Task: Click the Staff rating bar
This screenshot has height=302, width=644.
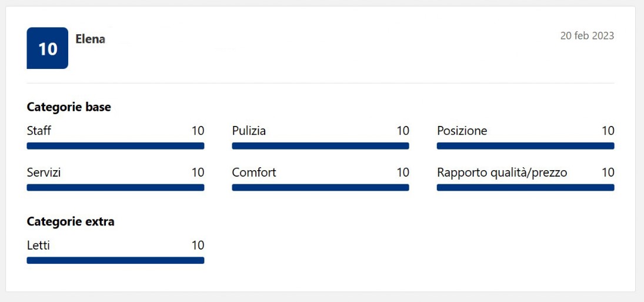Action: [x=115, y=146]
